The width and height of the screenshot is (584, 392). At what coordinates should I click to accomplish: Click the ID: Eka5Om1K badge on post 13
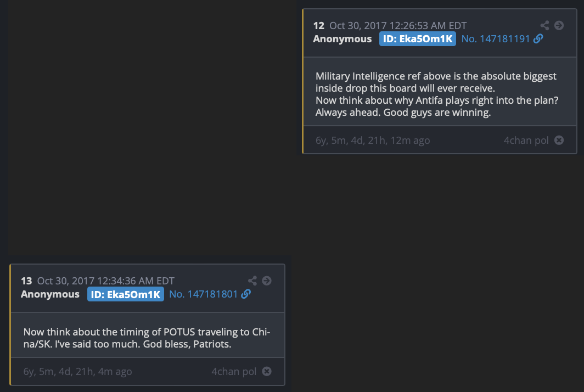125,294
